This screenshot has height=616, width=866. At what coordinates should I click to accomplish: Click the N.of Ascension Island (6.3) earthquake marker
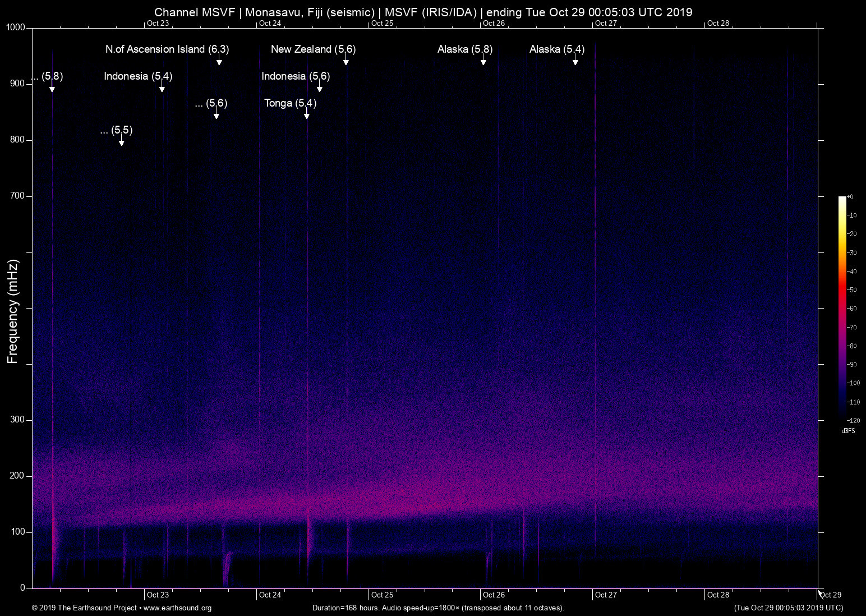167,49
